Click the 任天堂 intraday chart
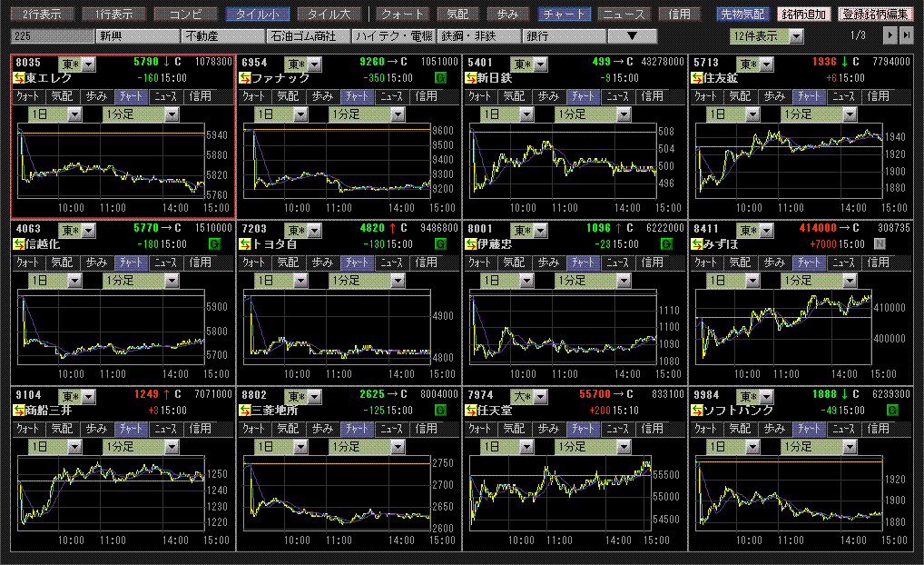Viewport: 924px width, 565px height. point(560,493)
